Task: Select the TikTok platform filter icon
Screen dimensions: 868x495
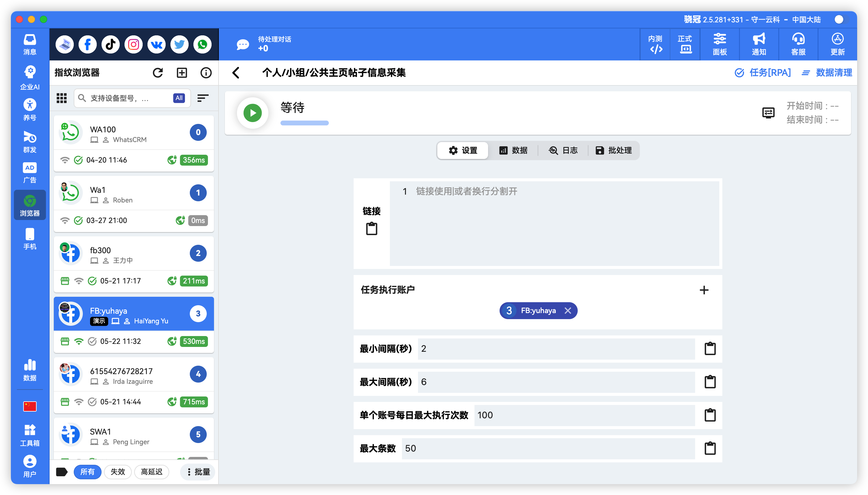Action: (111, 44)
